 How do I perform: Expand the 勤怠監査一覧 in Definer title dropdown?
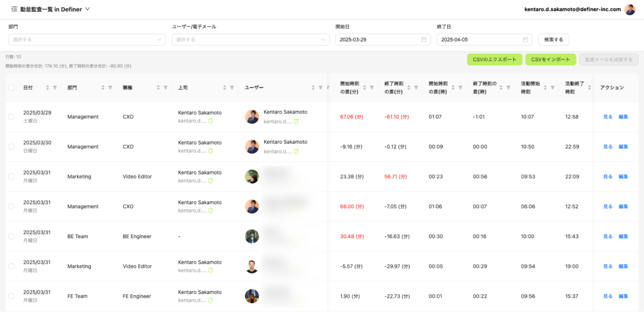pyautogui.click(x=87, y=9)
